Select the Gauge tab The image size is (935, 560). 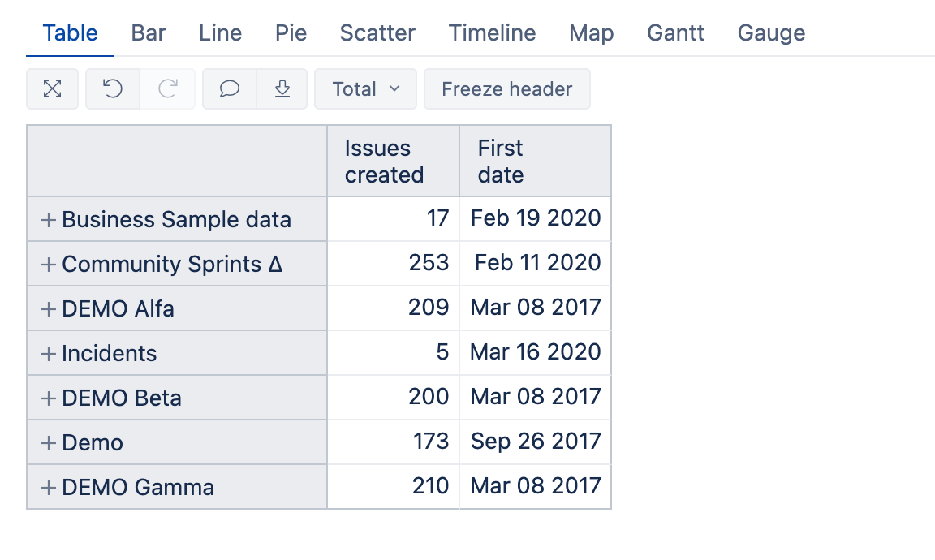pos(771,32)
